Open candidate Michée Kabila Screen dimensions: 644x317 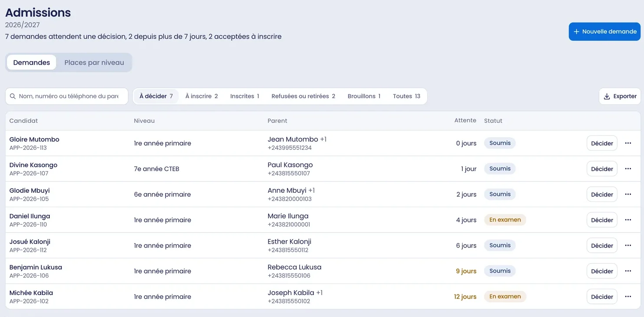coord(31,293)
